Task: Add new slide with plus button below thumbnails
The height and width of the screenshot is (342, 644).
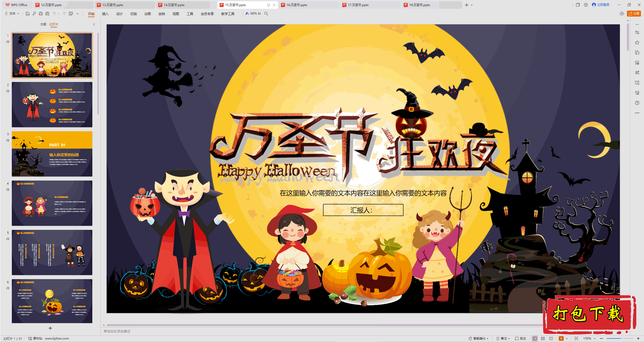Action: point(50,328)
